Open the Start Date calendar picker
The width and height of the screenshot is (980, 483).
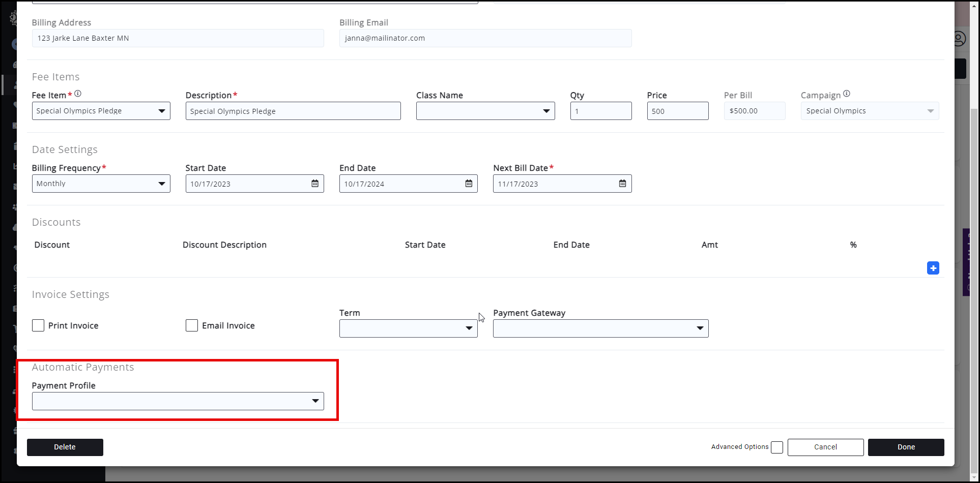[x=315, y=184]
